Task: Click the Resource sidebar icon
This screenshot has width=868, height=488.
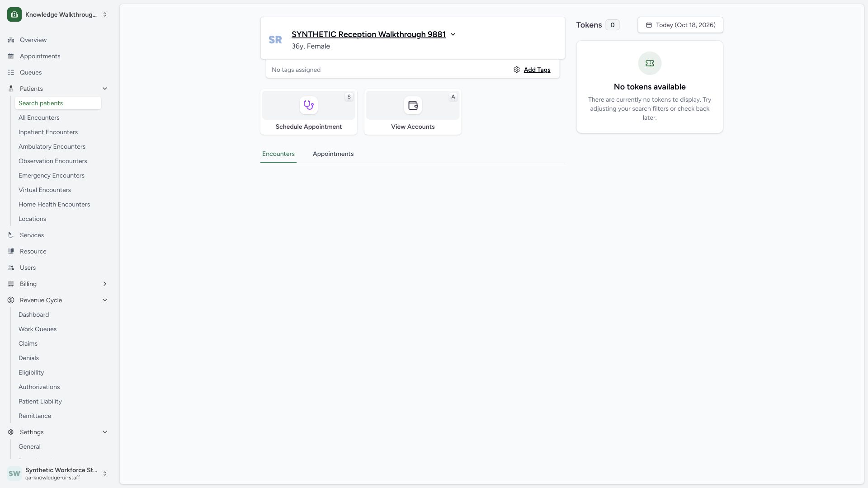Action: pos(11,251)
